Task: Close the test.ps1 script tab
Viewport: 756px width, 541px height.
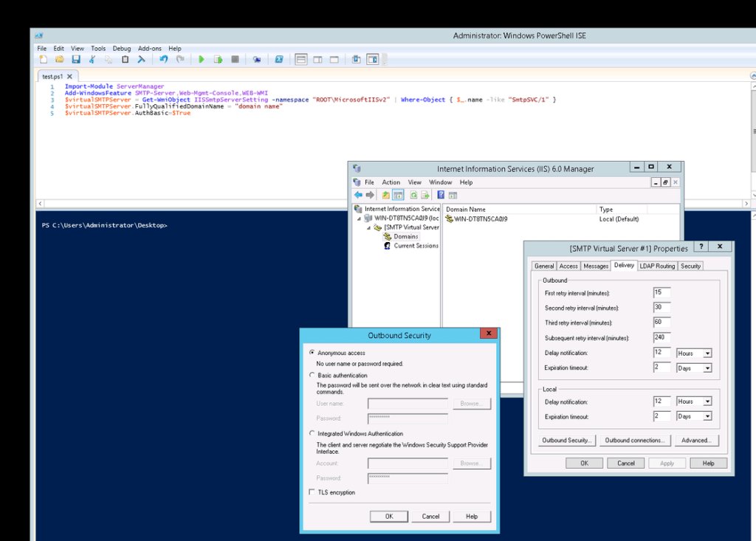Action: click(x=69, y=76)
